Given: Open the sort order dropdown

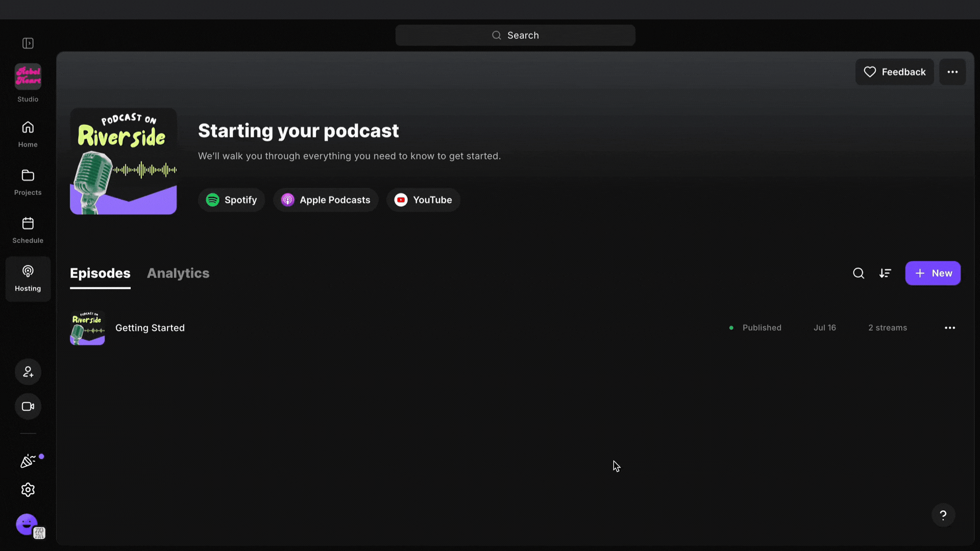Looking at the screenshot, I should 885,273.
